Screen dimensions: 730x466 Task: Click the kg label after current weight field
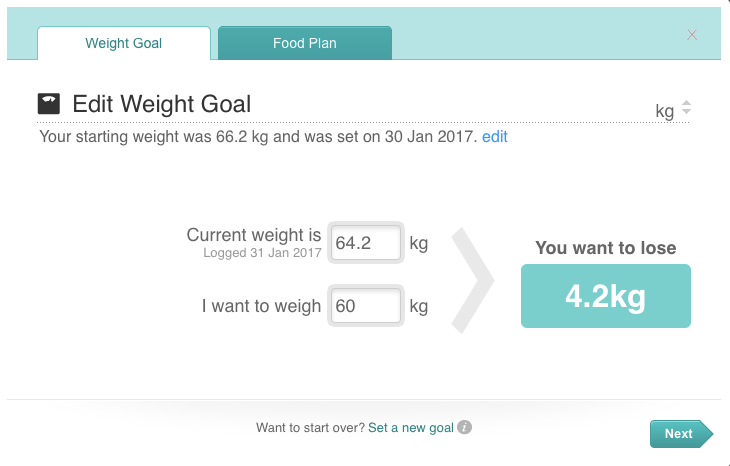click(x=419, y=243)
